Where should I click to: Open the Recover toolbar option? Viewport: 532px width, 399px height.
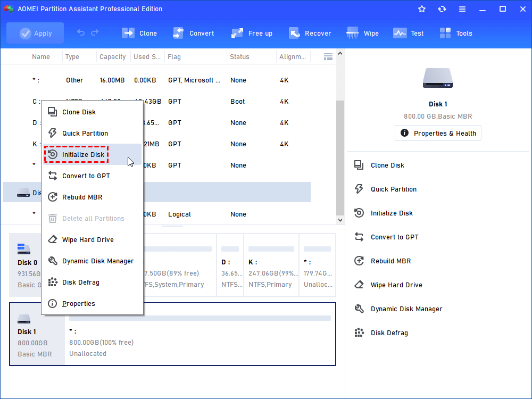pos(310,33)
